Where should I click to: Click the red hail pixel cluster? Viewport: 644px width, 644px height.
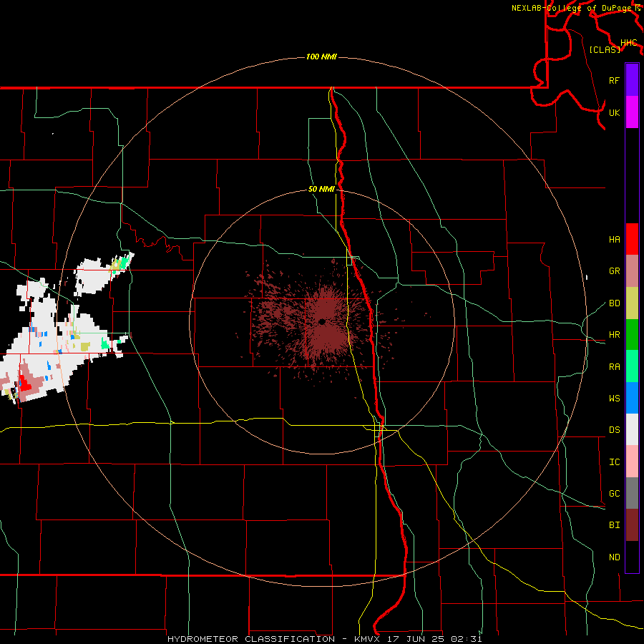pyautogui.click(x=24, y=384)
